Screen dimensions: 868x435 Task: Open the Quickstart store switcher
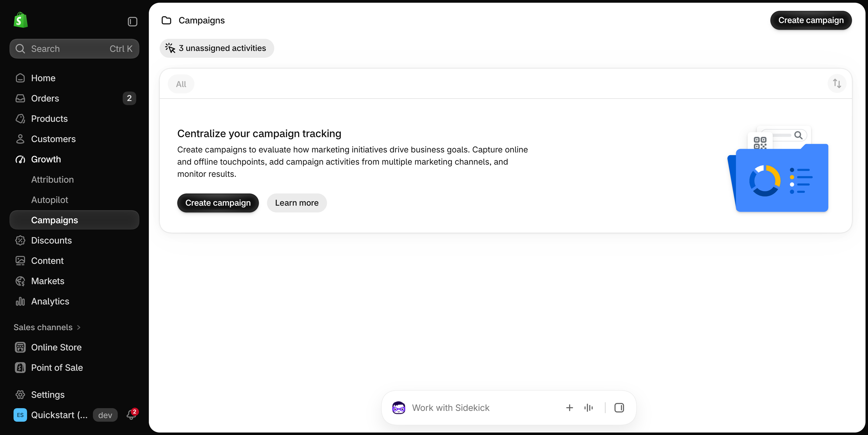59,415
